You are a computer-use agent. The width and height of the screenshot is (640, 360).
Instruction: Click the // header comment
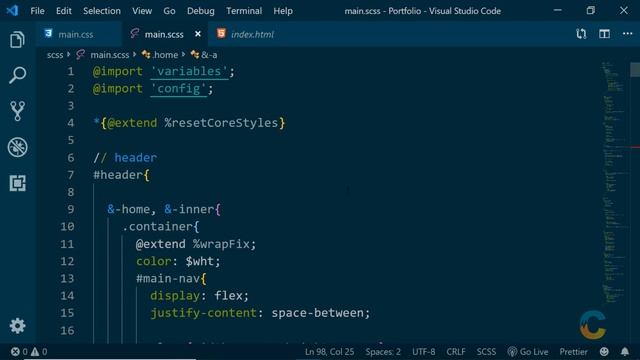(x=125, y=158)
